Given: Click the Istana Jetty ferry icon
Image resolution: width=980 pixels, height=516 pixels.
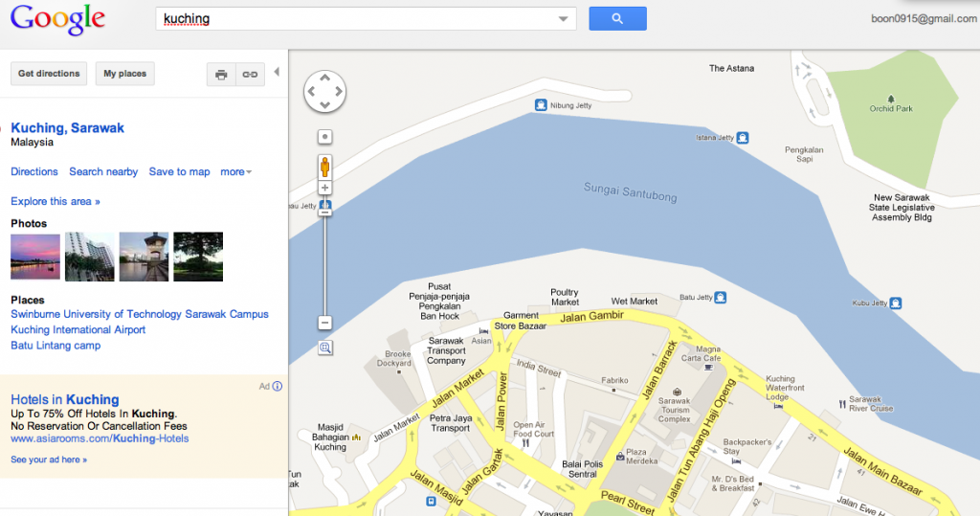Looking at the screenshot, I should pyautogui.click(x=742, y=138).
